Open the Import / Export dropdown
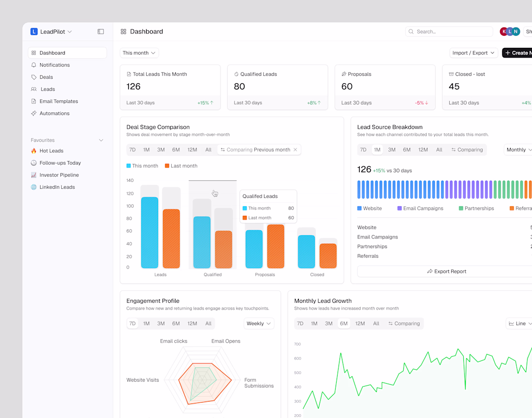This screenshot has height=418, width=532. coord(473,53)
